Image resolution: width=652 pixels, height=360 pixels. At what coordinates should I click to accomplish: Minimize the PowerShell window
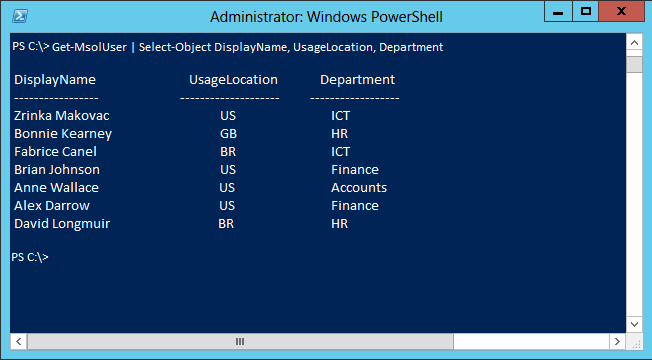(x=558, y=11)
